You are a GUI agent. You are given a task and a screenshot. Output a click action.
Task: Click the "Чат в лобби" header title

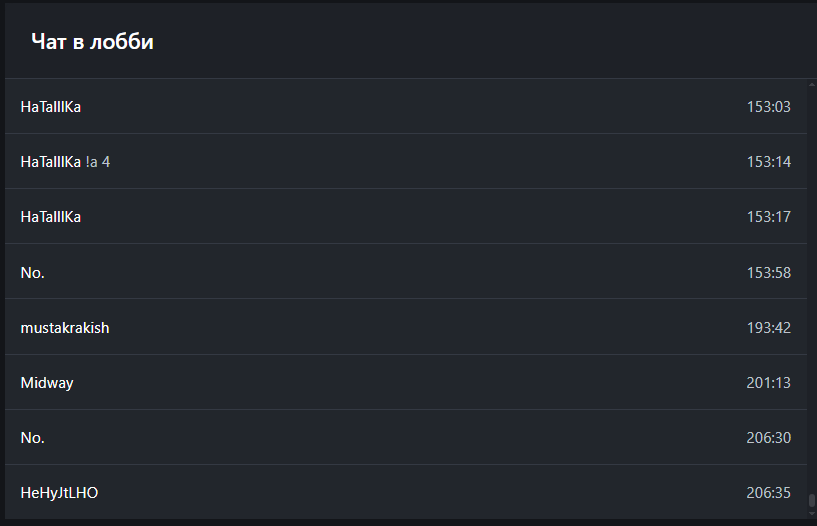point(92,42)
